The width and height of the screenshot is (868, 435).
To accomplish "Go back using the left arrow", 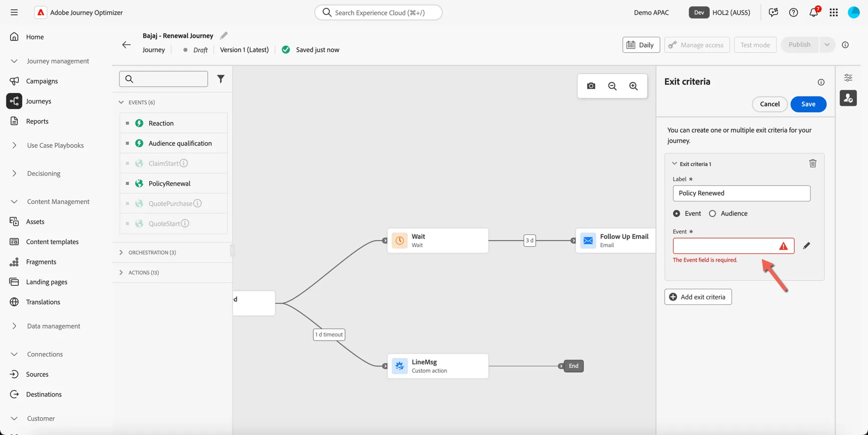I will click(x=127, y=45).
